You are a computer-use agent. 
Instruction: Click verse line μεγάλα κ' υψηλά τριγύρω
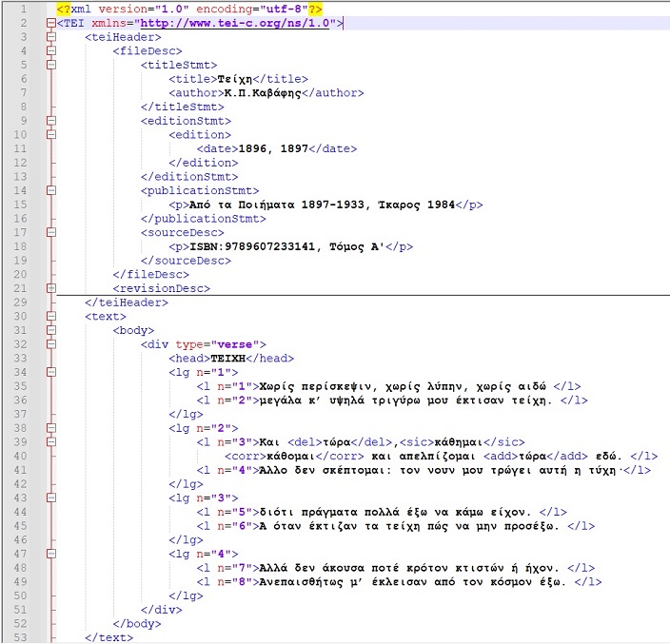406,400
